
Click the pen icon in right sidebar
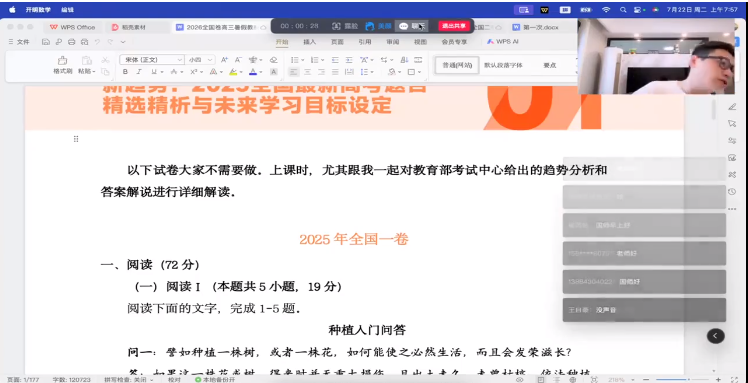732,107
